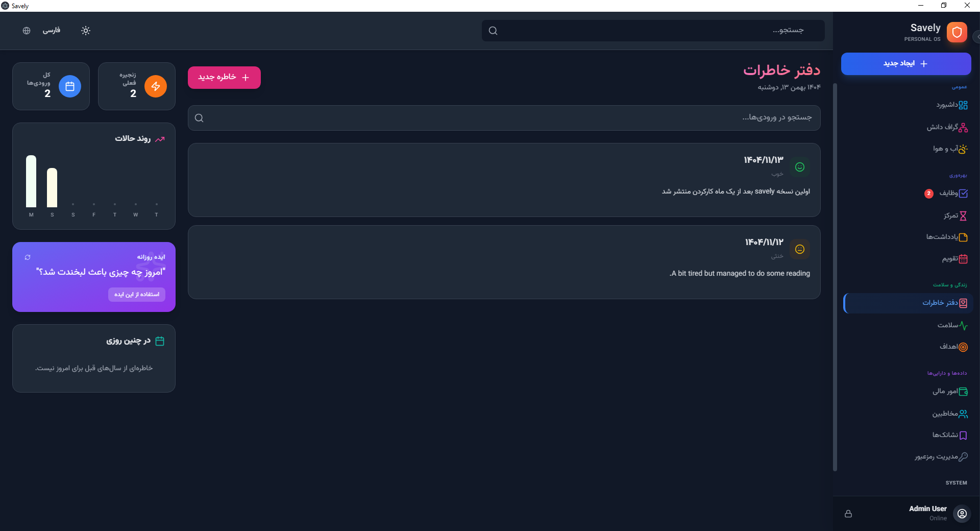Click the globe language icon
Viewport: 980px width, 531px height.
click(27, 31)
